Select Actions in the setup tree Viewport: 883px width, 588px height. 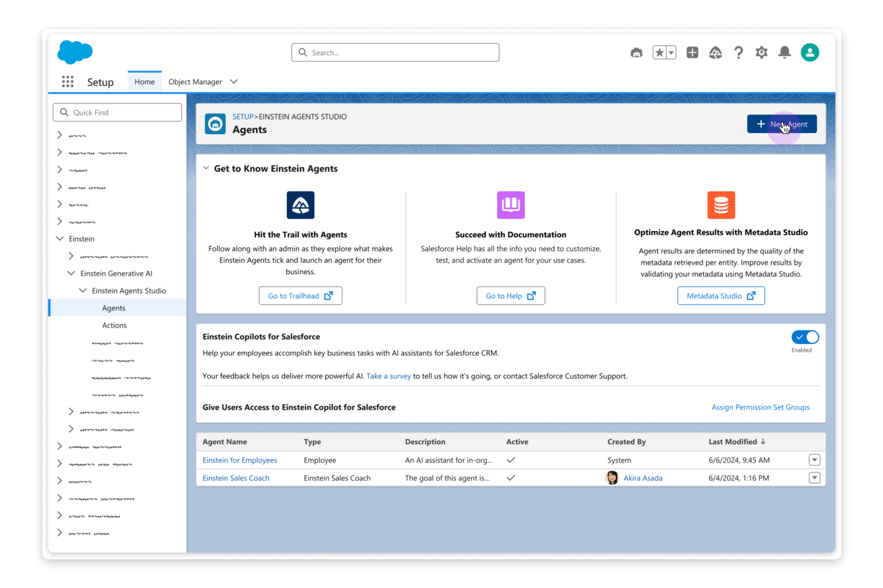114,325
